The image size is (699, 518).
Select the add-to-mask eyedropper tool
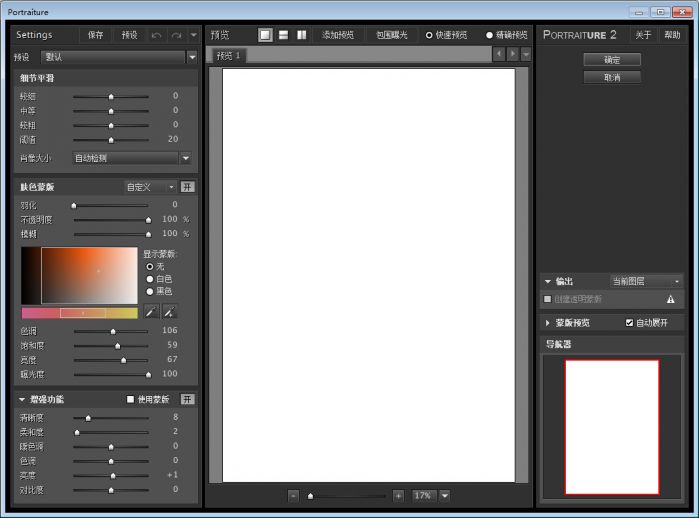tap(169, 312)
